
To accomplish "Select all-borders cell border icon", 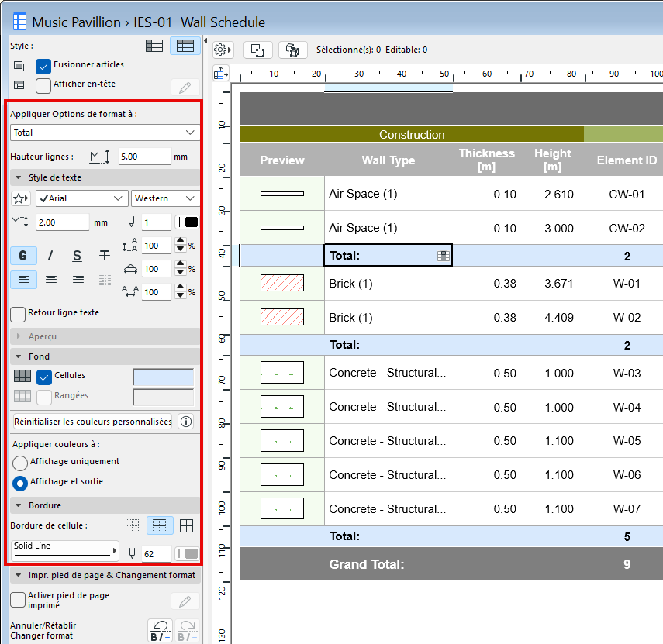I will pos(186,526).
